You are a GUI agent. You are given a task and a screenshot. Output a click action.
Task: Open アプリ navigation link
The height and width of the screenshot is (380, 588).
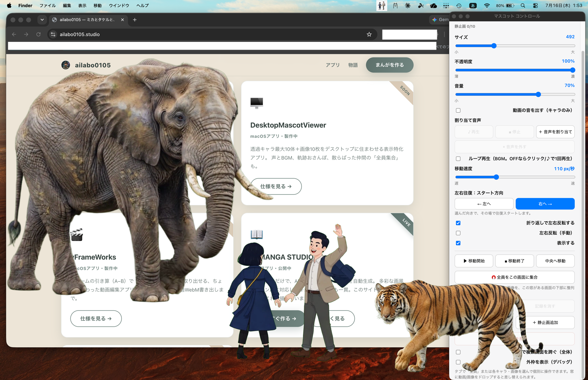pyautogui.click(x=333, y=65)
